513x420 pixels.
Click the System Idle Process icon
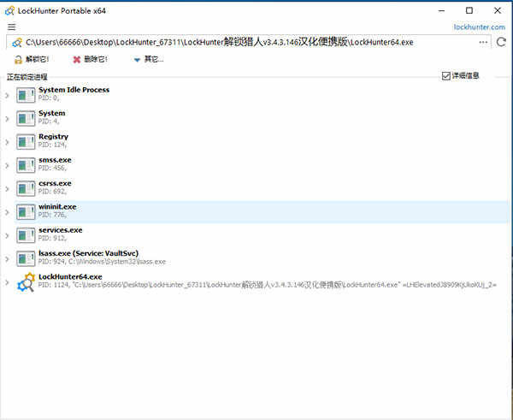(26, 95)
